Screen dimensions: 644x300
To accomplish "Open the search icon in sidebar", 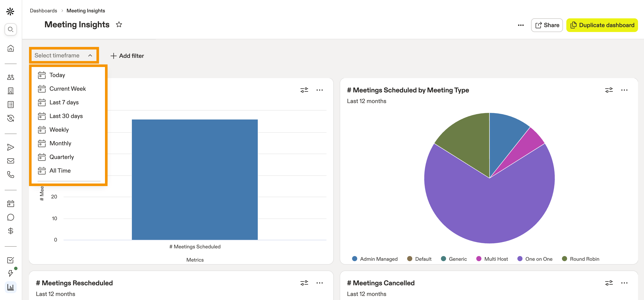I will pos(10,29).
